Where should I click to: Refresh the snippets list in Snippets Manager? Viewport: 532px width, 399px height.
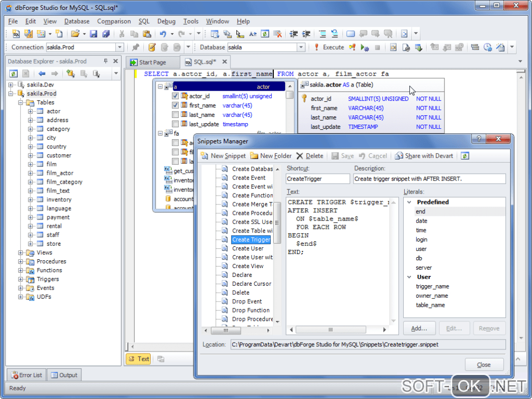(465, 156)
